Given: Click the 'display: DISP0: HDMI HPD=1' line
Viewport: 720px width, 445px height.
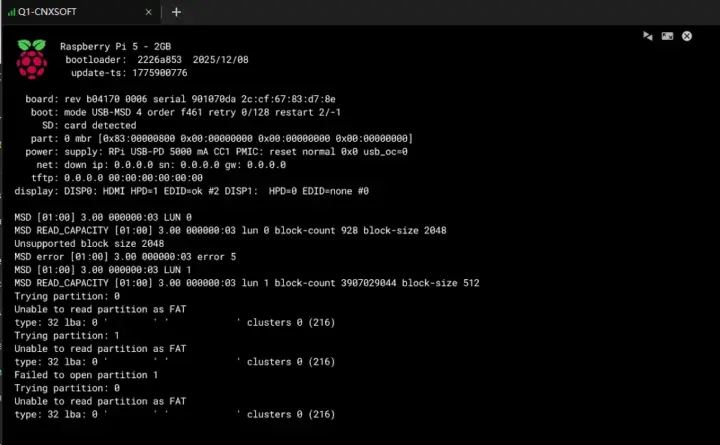Looking at the screenshot, I should [x=191, y=191].
